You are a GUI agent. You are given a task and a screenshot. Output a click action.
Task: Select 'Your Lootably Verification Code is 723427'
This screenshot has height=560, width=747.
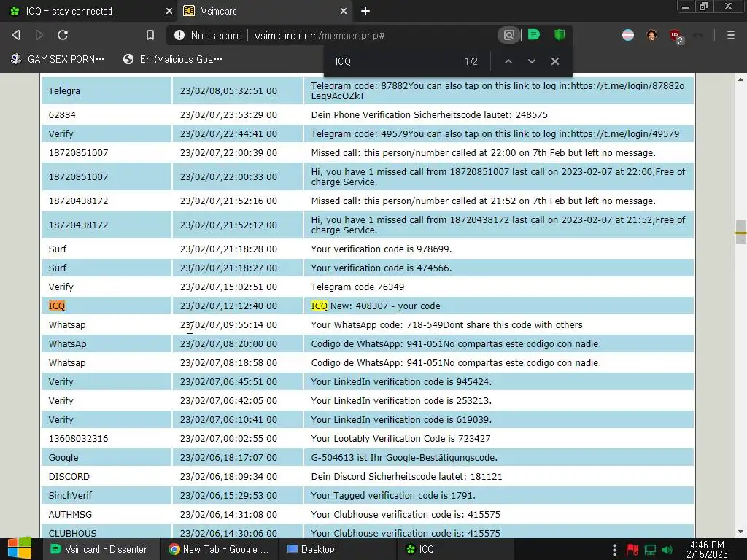[x=400, y=438]
